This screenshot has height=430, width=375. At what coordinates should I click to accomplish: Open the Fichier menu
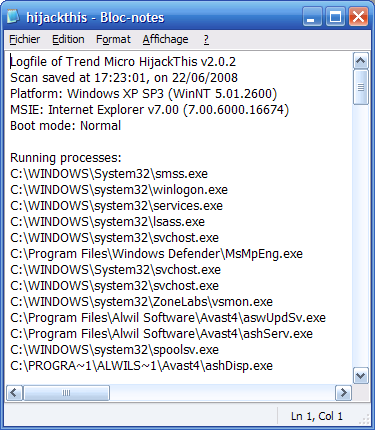click(x=24, y=39)
